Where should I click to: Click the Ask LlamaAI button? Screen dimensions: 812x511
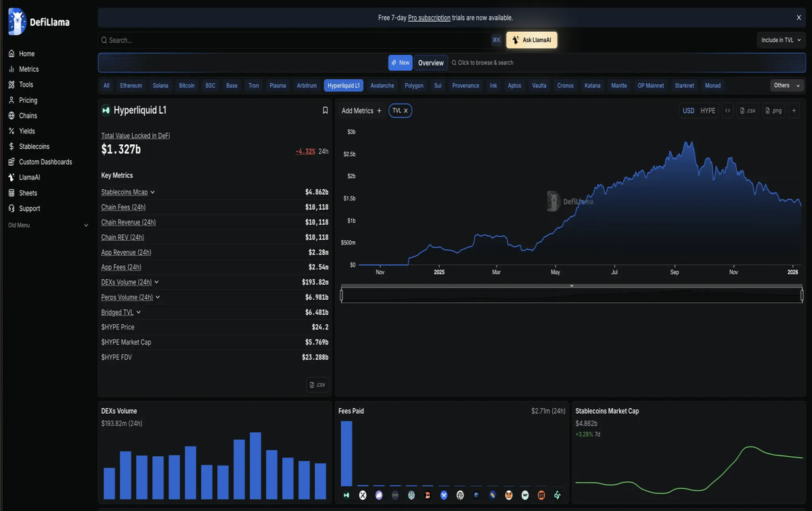(x=531, y=41)
